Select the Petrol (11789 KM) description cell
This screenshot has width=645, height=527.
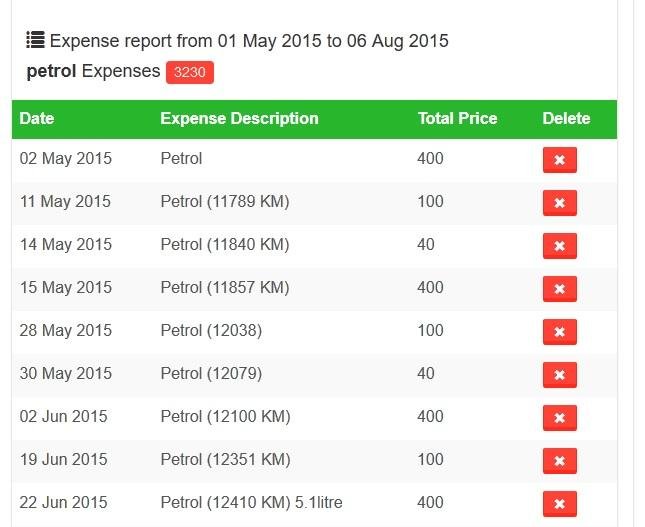[224, 201]
